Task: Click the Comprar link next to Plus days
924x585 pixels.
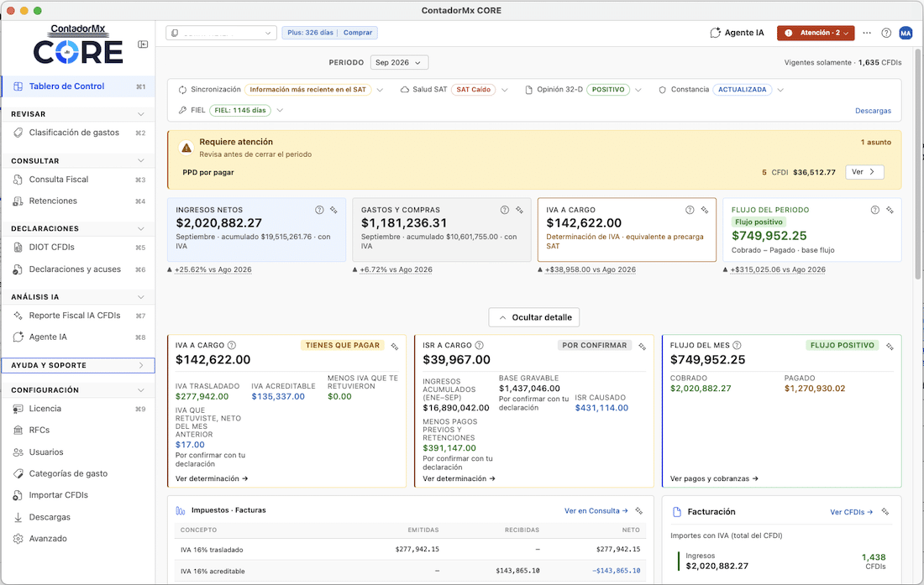Action: click(358, 33)
